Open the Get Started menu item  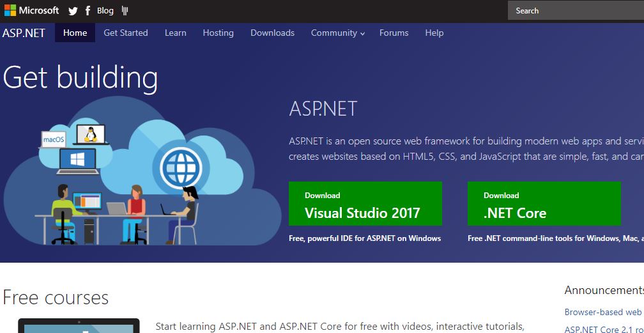(126, 33)
